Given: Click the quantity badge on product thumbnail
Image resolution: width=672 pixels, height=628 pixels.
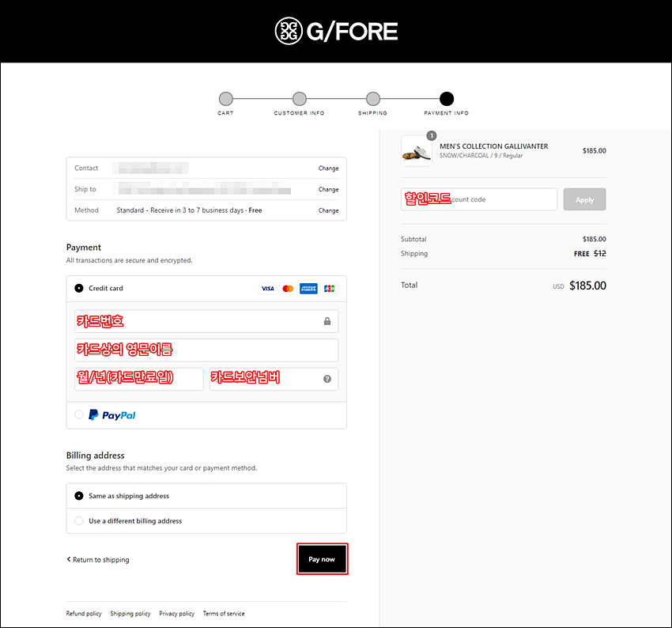Looking at the screenshot, I should [432, 136].
